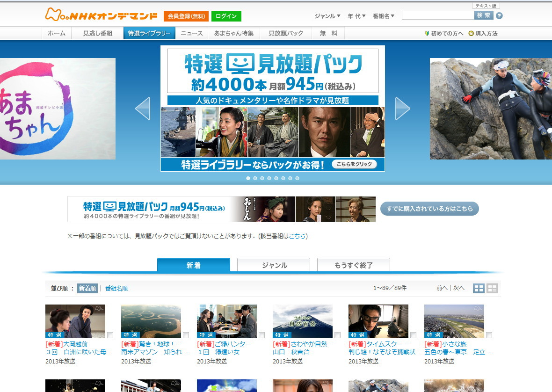Open [新着]ご縁ハンター title link

[x=224, y=344]
